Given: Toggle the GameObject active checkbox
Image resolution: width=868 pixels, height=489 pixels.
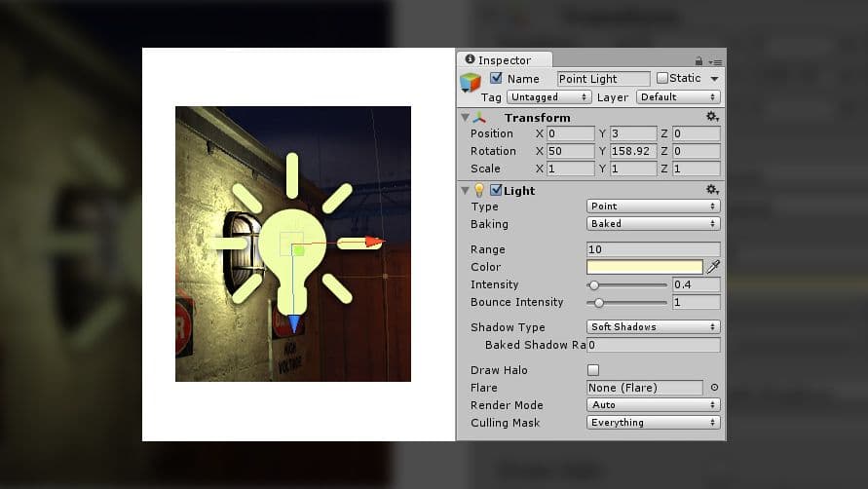Looking at the screenshot, I should [496, 78].
